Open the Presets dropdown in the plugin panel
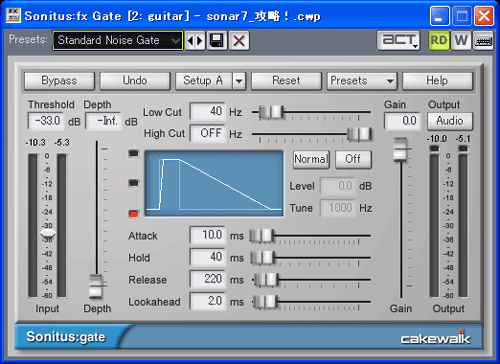The width and height of the screenshot is (500, 364). pyautogui.click(x=362, y=81)
